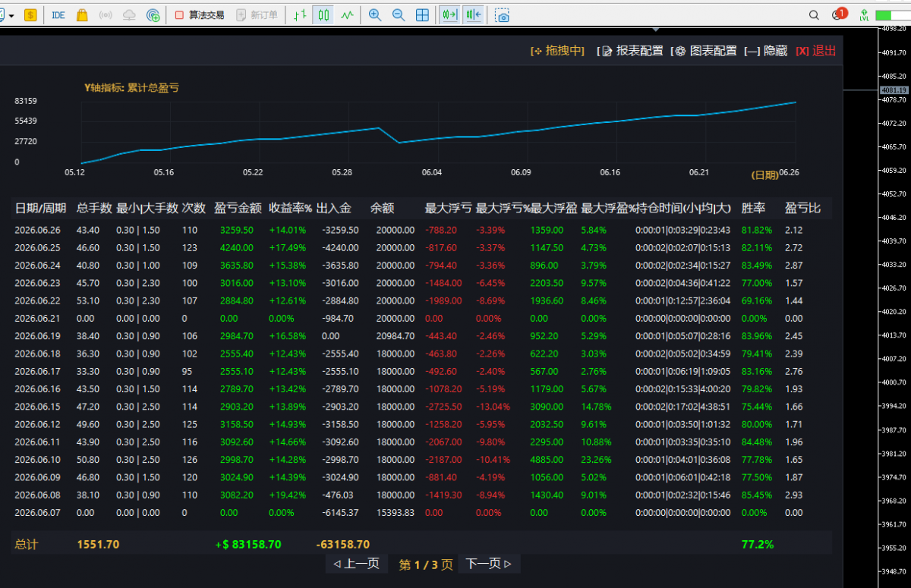Zoom in the chart with magnifier plus
This screenshot has width=911, height=588.
374,14
